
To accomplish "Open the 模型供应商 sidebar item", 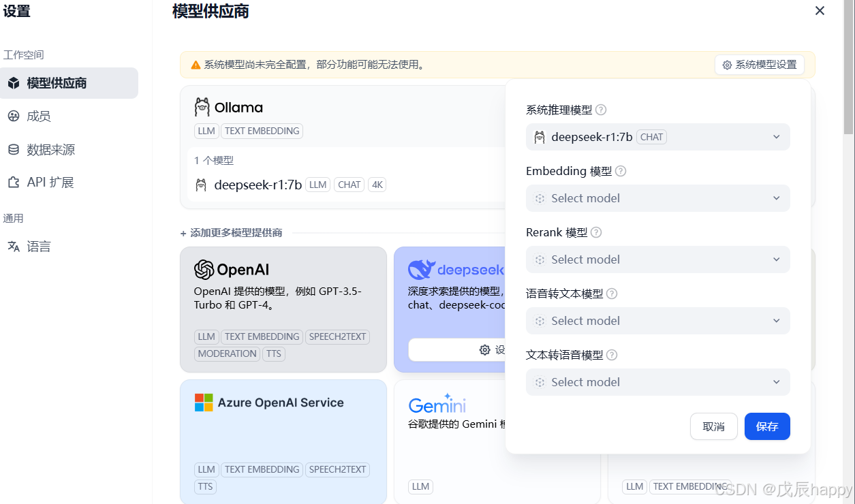I will point(69,83).
